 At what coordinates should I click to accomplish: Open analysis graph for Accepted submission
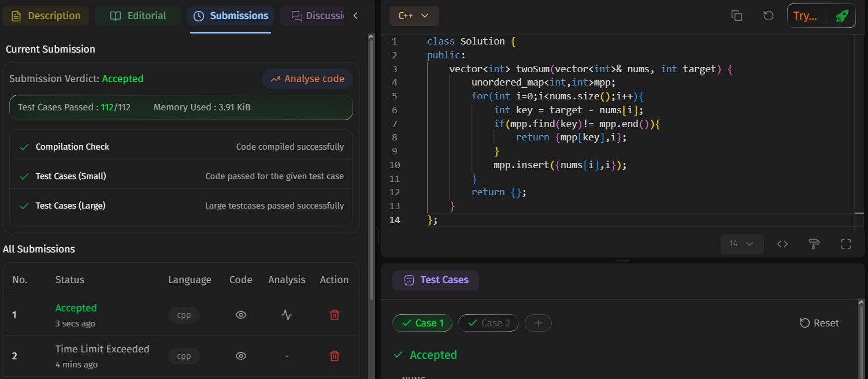287,315
